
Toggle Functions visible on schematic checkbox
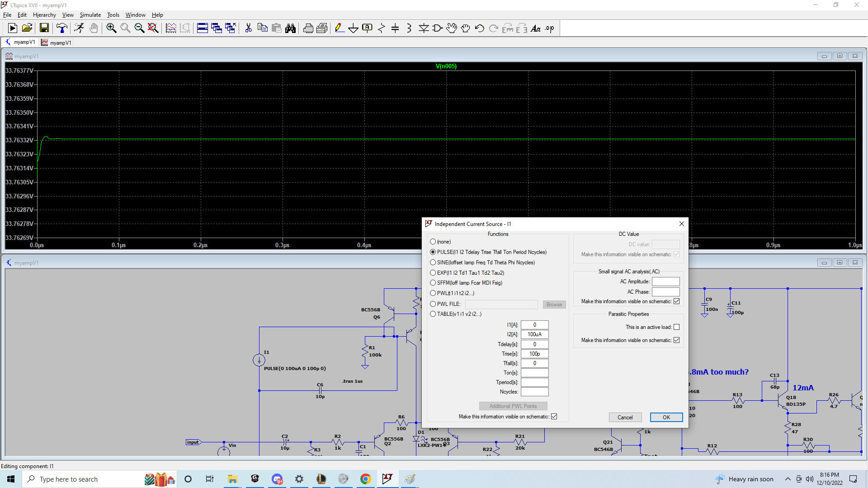pyautogui.click(x=554, y=417)
